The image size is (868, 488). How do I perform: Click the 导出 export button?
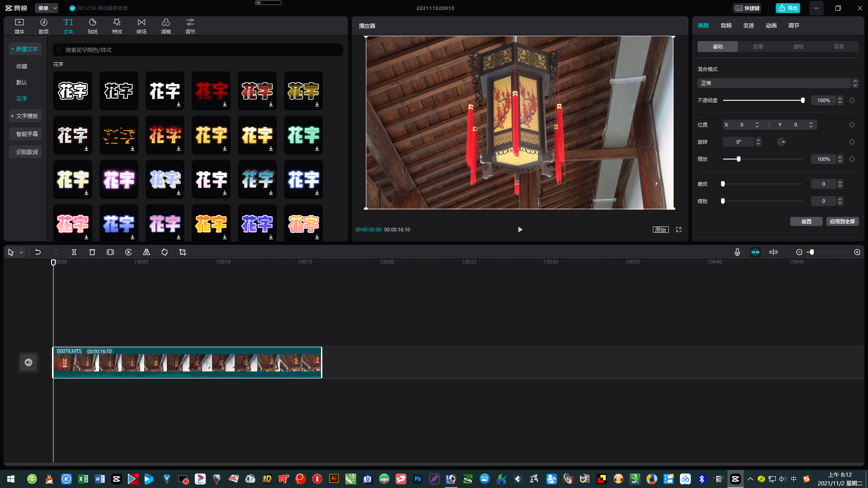click(788, 8)
